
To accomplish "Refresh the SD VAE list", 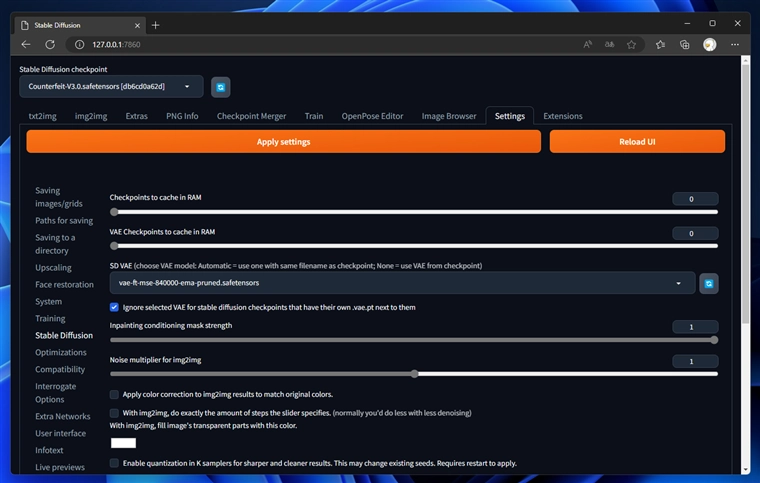I will (x=709, y=283).
